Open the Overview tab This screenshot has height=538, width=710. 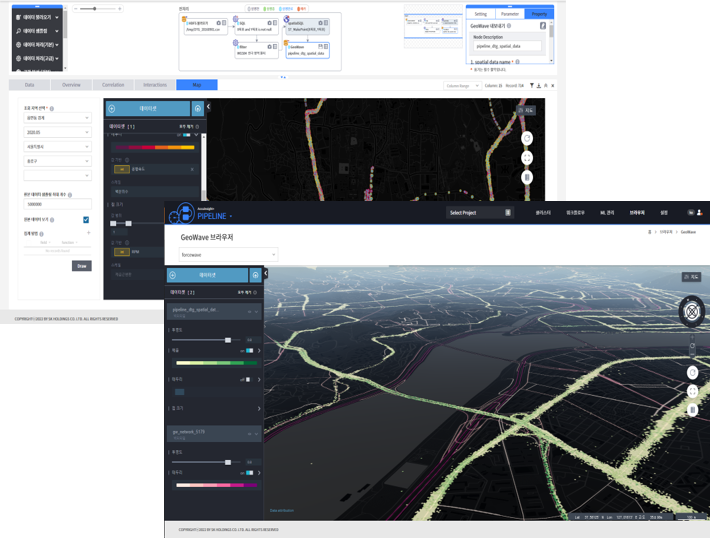pyautogui.click(x=71, y=85)
